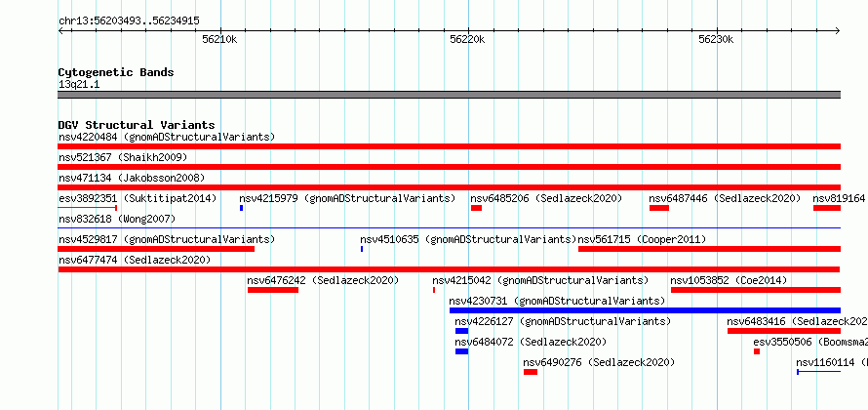
Task: Click the small blue mark under nsv4215979
Action: coord(241,208)
